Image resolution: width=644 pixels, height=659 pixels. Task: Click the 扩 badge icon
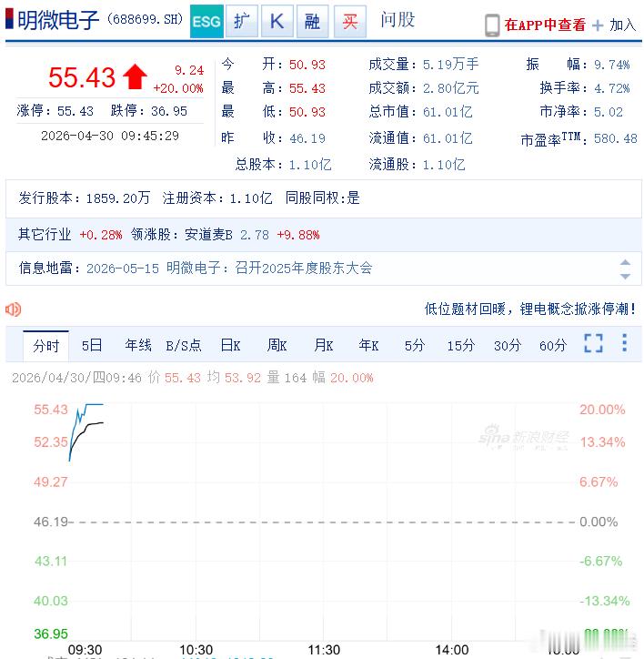click(x=242, y=21)
